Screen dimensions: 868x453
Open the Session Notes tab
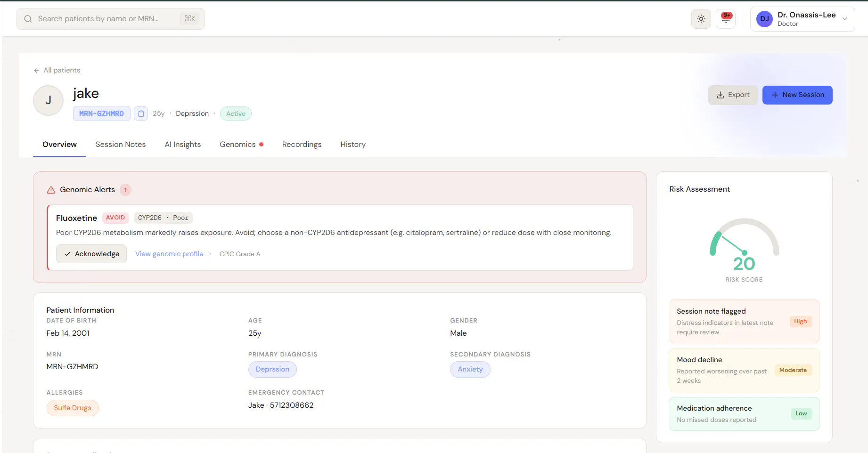121,145
